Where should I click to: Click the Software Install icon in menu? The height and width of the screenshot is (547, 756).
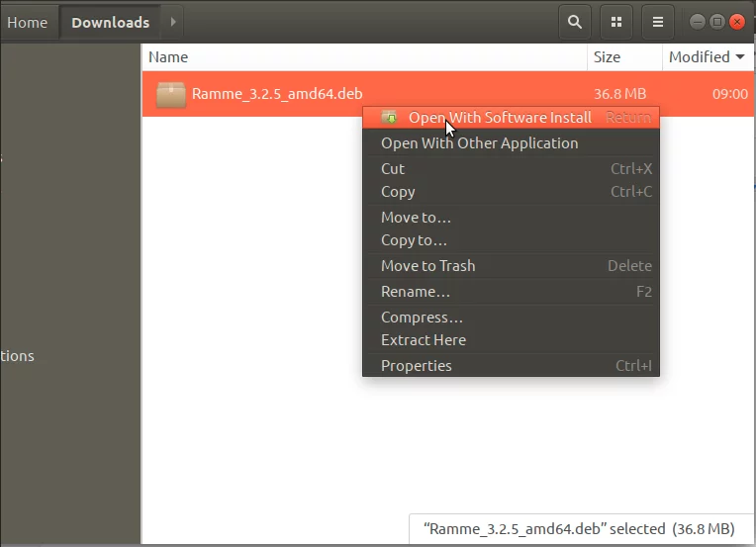coord(389,117)
